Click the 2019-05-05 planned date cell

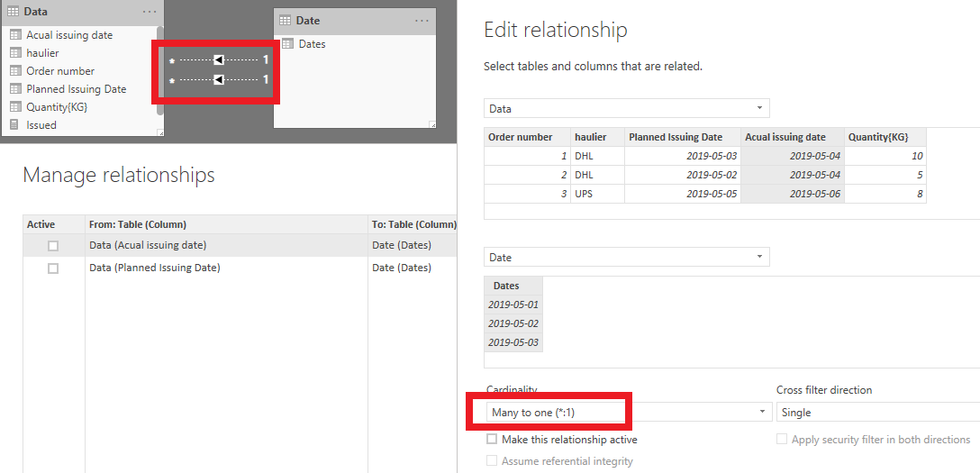pos(683,194)
